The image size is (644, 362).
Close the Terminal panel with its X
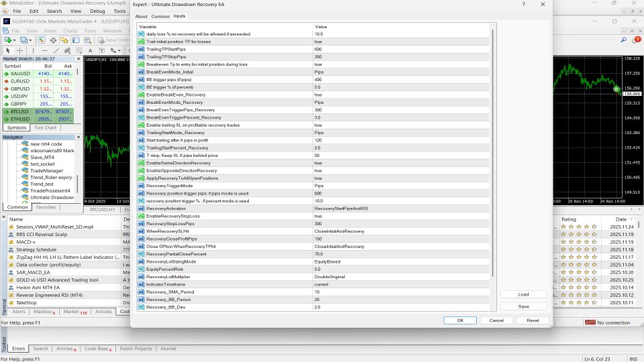pos(4,217)
